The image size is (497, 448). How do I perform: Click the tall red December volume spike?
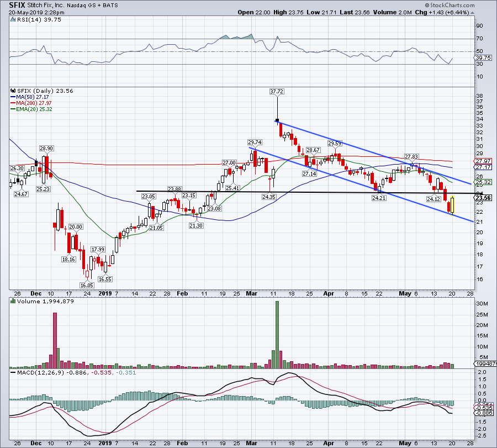point(55,340)
